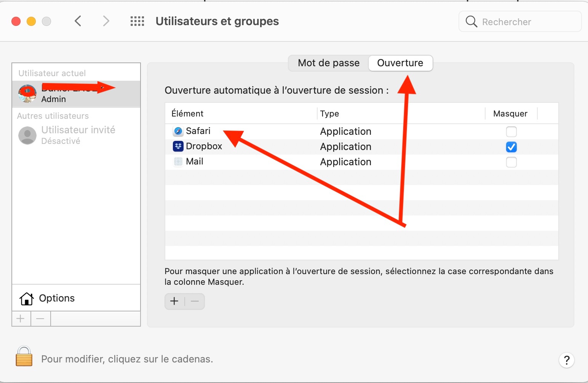Add a login item with the plus button
588x383 pixels.
point(174,302)
